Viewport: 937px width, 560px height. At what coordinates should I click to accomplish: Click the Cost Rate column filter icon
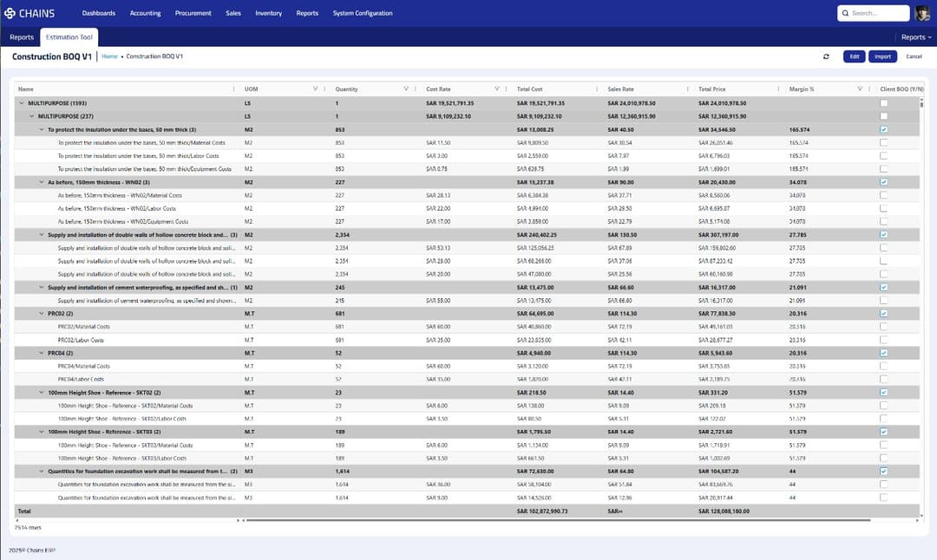click(x=496, y=89)
